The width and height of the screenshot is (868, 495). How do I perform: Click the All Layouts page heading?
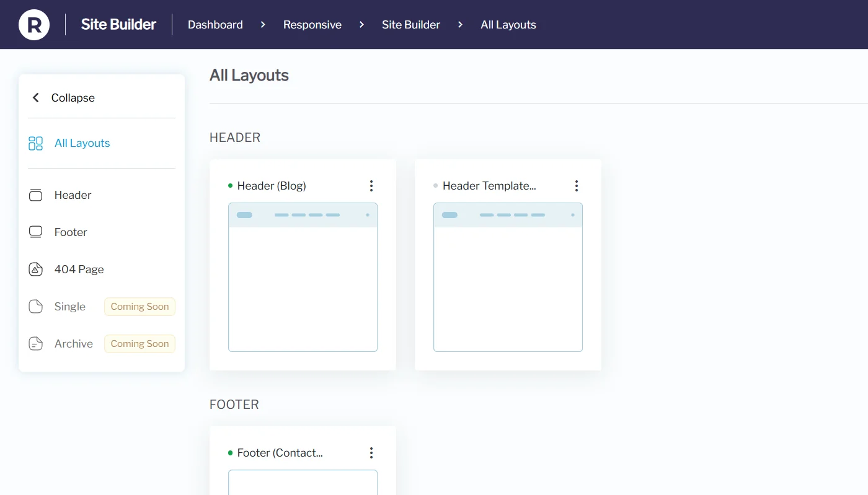point(249,76)
